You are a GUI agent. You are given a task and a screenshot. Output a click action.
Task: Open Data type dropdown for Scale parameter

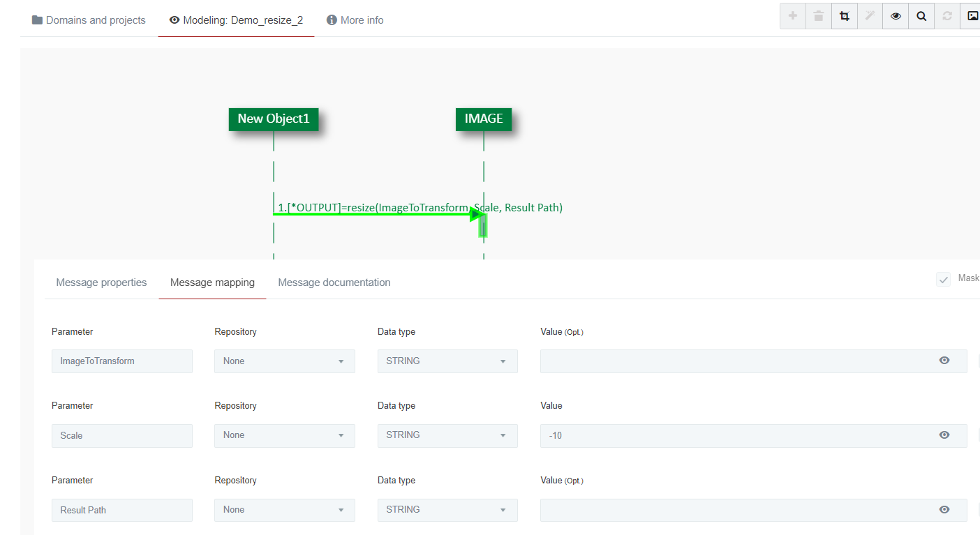point(447,435)
